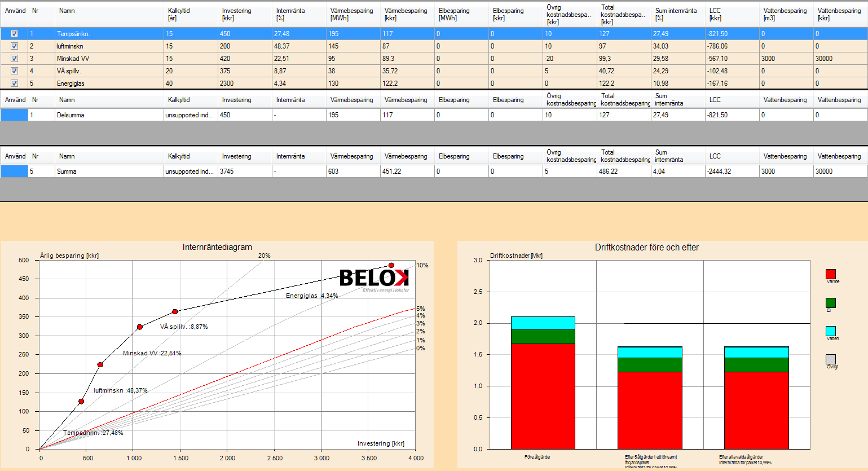Image resolution: width=868 pixels, height=471 pixels.
Task: Click the Summa row selector cell
Action: tap(14, 171)
